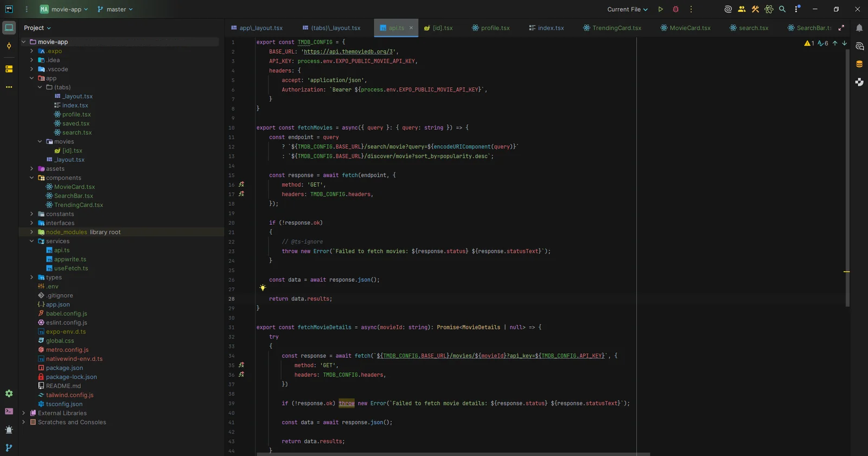
Task: Toggle the Project tool window button
Action: pyautogui.click(x=9, y=28)
